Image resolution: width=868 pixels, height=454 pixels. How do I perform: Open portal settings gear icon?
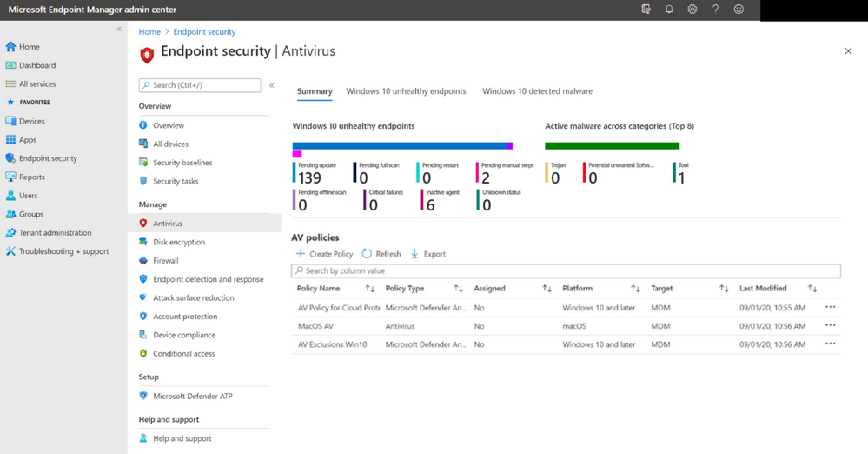[x=692, y=10]
